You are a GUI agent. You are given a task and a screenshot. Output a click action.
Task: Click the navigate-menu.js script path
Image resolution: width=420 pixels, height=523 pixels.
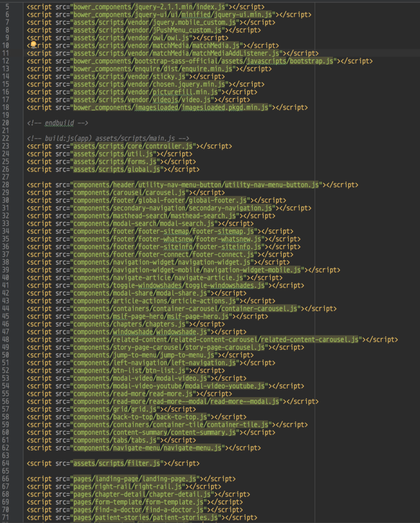[148, 447]
